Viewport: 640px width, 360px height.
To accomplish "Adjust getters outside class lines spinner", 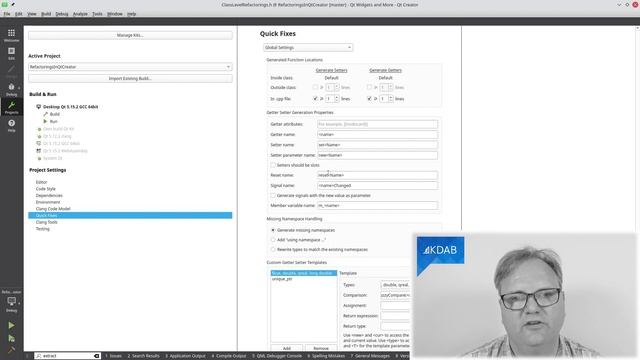I will pyautogui.click(x=386, y=87).
